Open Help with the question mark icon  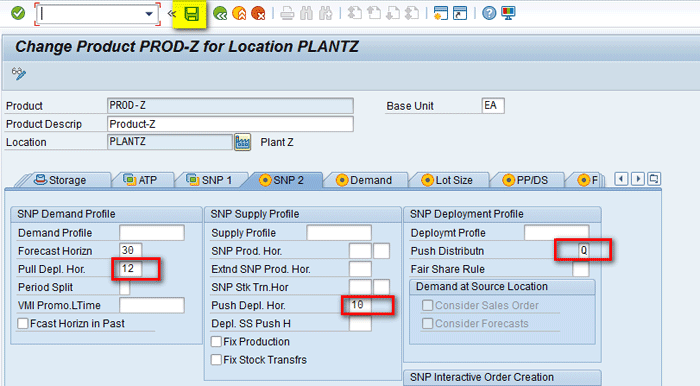489,13
